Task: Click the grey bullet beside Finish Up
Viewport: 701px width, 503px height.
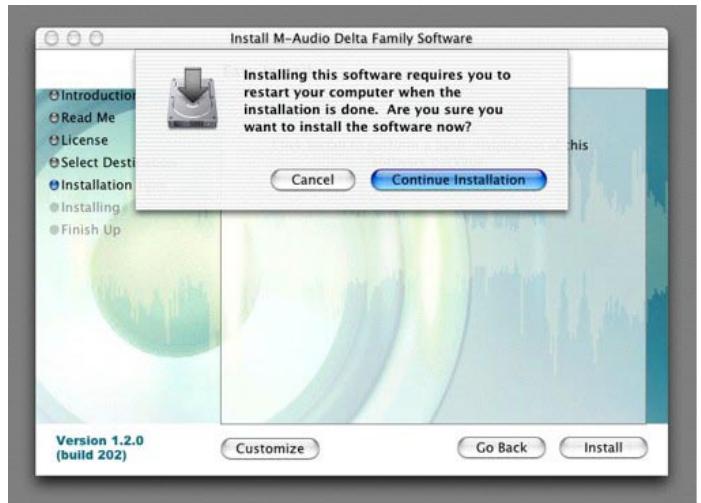Action: 54,229
